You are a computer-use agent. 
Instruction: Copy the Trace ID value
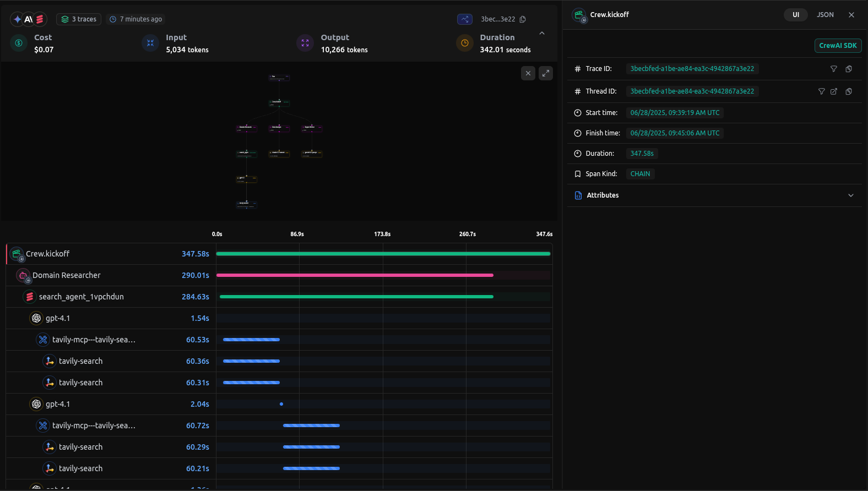point(849,69)
